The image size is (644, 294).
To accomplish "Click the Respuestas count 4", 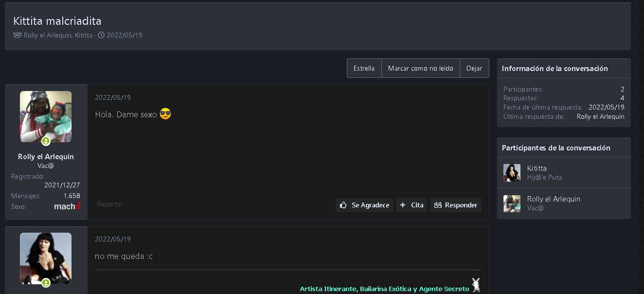I will click(x=623, y=98).
